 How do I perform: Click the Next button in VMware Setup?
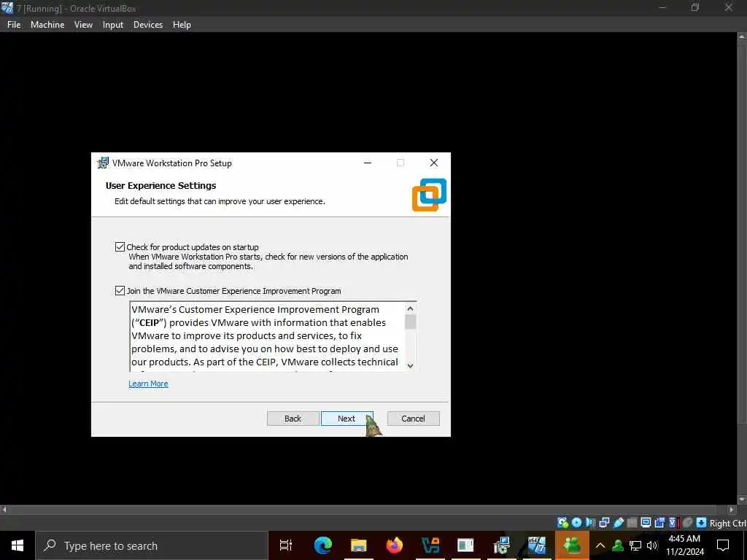[347, 419]
